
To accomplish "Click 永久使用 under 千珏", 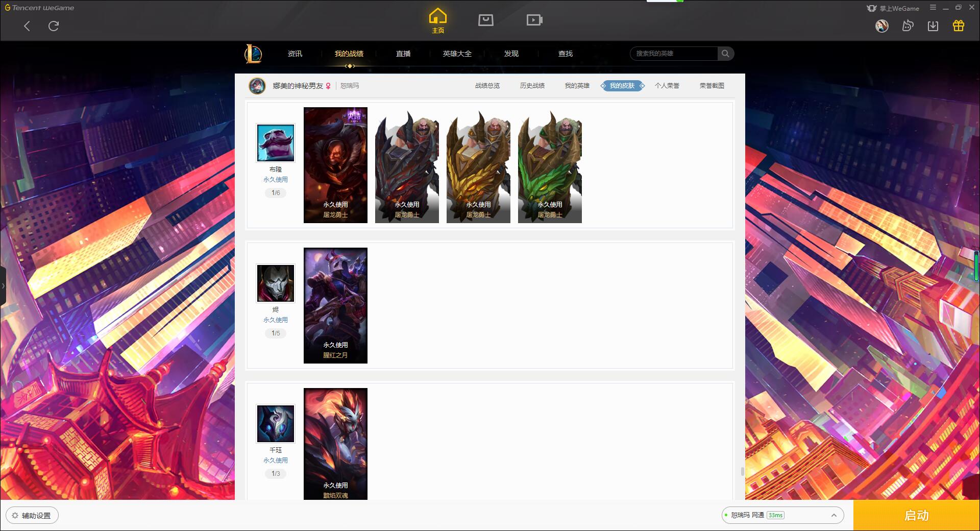I will coord(276,461).
